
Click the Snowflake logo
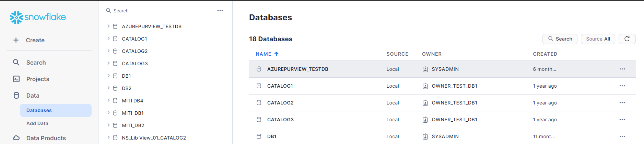coord(38,17)
